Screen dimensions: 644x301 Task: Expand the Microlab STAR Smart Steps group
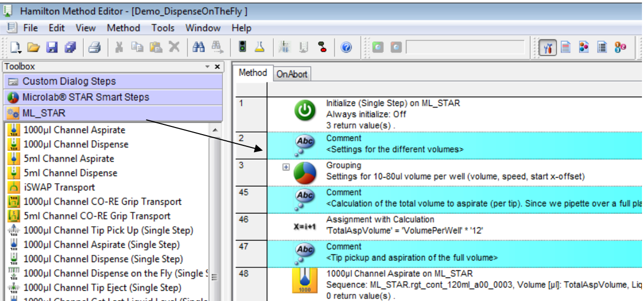113,97
